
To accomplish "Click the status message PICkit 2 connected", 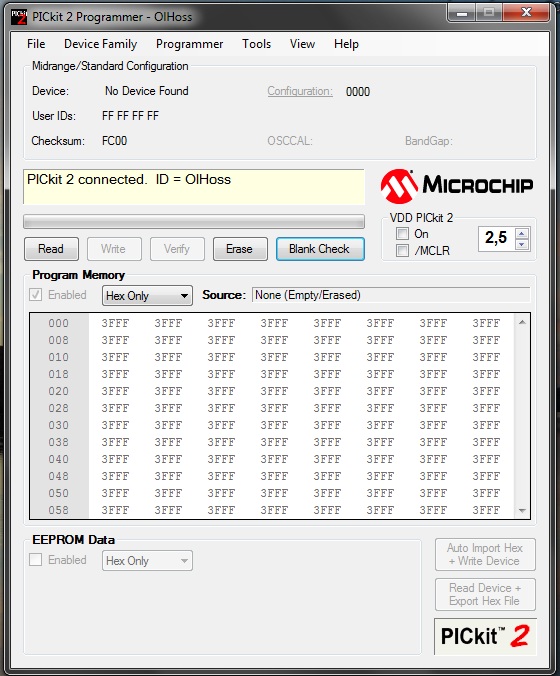I will pos(129,179).
